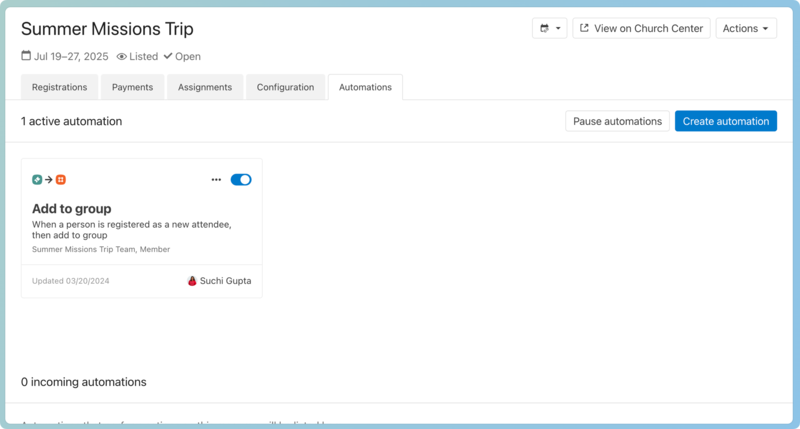Open the Actions dropdown menu
This screenshot has width=800, height=429.
tap(746, 29)
